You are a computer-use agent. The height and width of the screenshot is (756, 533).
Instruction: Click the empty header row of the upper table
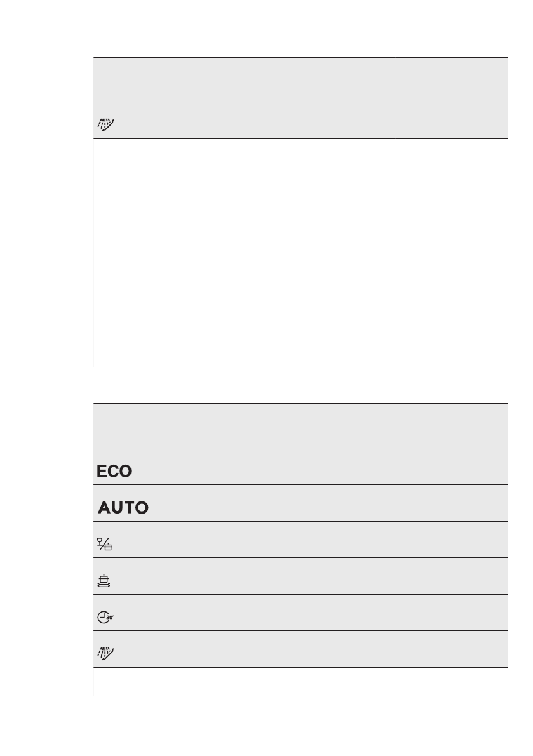[x=300, y=80]
